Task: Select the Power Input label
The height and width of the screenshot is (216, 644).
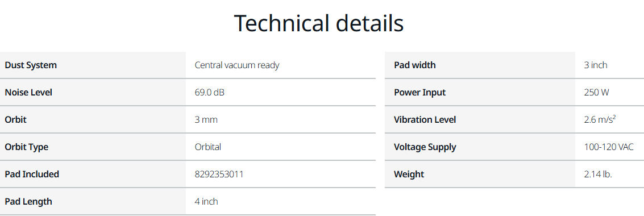Action: tap(419, 93)
